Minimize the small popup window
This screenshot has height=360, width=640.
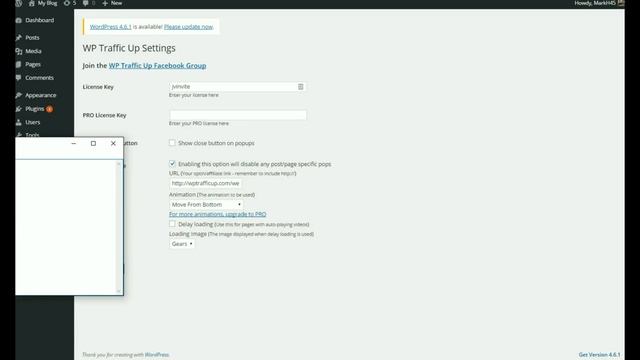tap(73, 144)
